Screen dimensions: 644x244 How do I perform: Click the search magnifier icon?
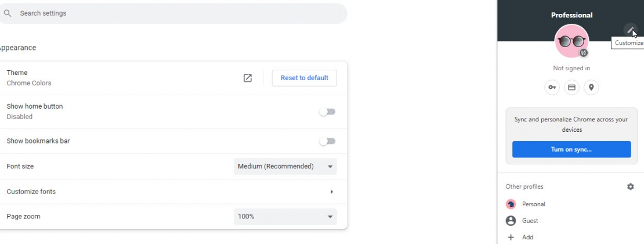(8, 13)
